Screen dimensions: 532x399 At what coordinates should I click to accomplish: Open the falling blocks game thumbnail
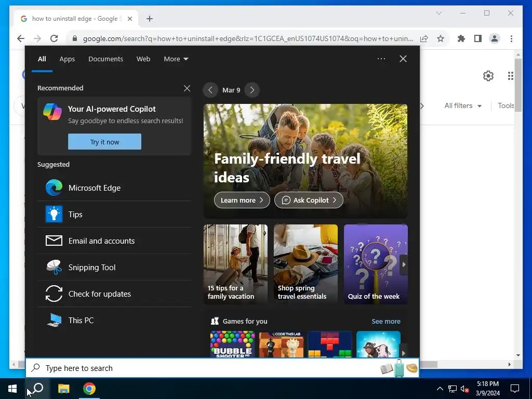pyautogui.click(x=330, y=344)
